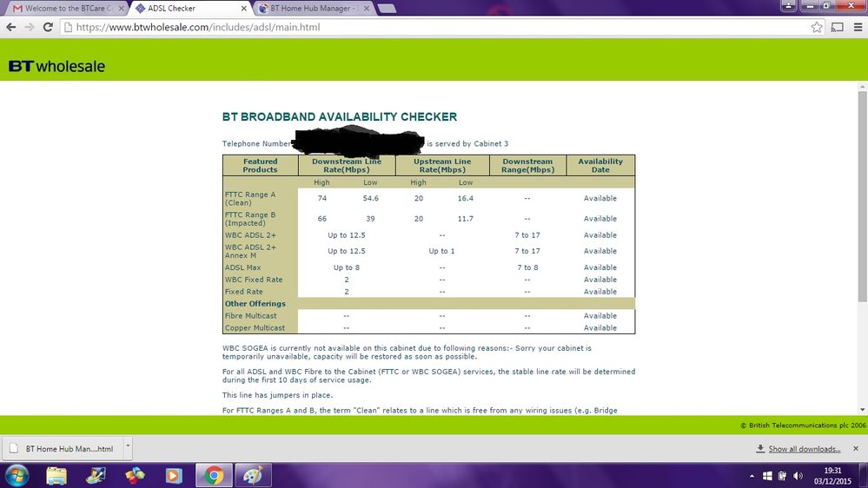Click the 'Up to 8' ADSL Max cell
Screen dimensions: 868x488
tap(347, 267)
